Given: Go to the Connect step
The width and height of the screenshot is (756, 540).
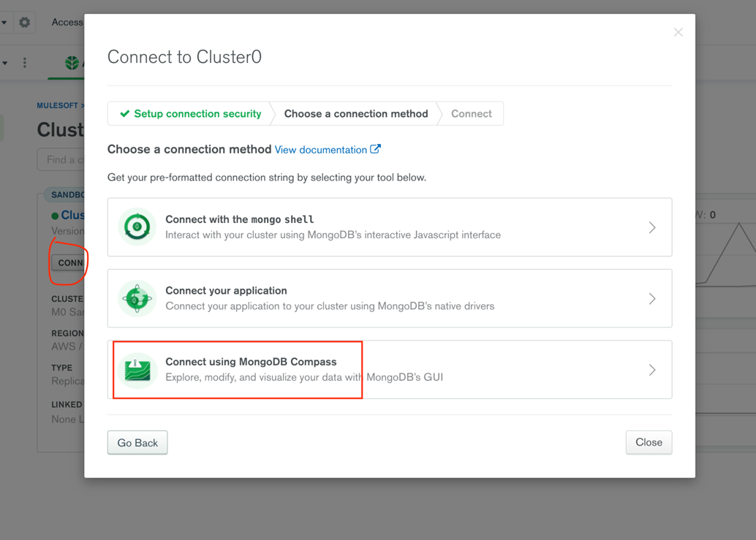Looking at the screenshot, I should [471, 114].
